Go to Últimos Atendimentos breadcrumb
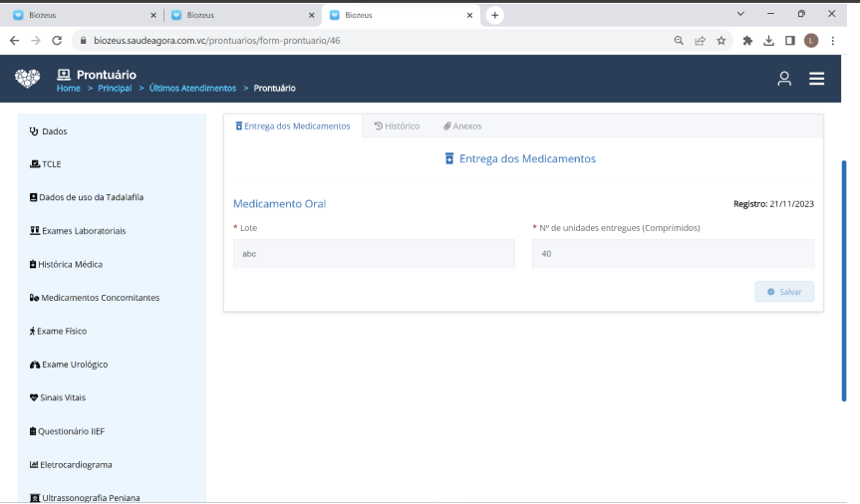Image resolution: width=860 pixels, height=504 pixels. 192,89
